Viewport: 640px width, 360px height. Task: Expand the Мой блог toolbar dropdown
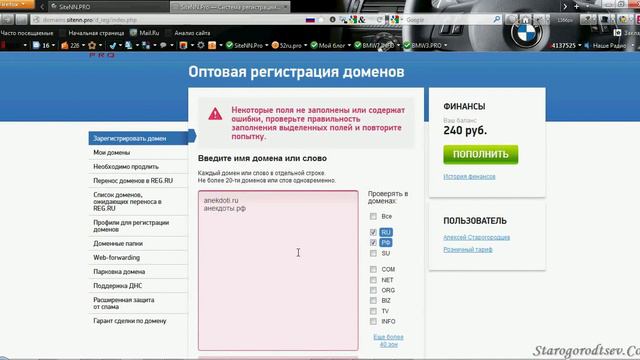tap(349, 46)
